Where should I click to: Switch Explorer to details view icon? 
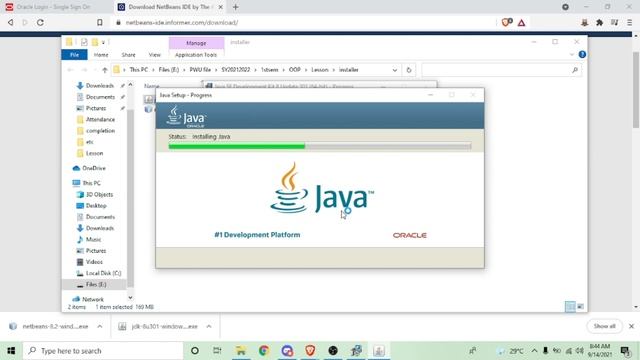(x=570, y=307)
